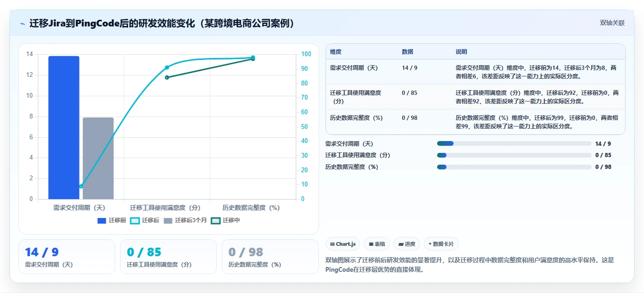
Task: Click the 需求交付周期（天）progress bar
Action: click(x=514, y=143)
